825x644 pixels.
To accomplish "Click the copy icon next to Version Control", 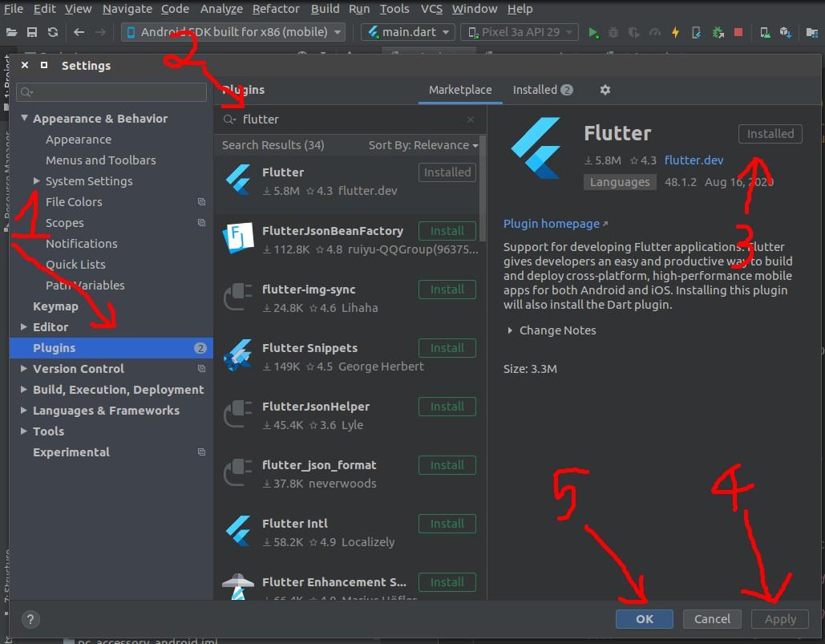I will click(201, 368).
